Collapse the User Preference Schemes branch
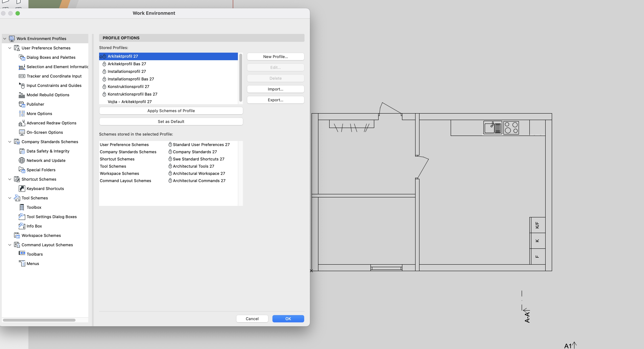This screenshot has height=349, width=644. pos(10,48)
